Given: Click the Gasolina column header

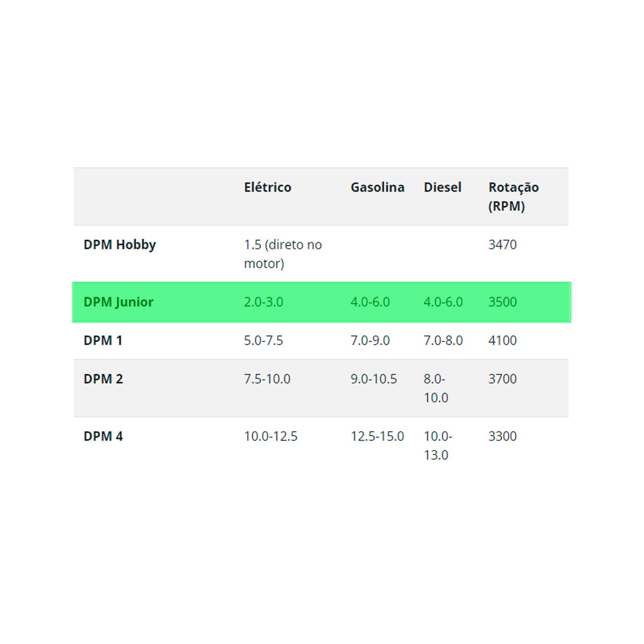Looking at the screenshot, I should click(x=377, y=187).
